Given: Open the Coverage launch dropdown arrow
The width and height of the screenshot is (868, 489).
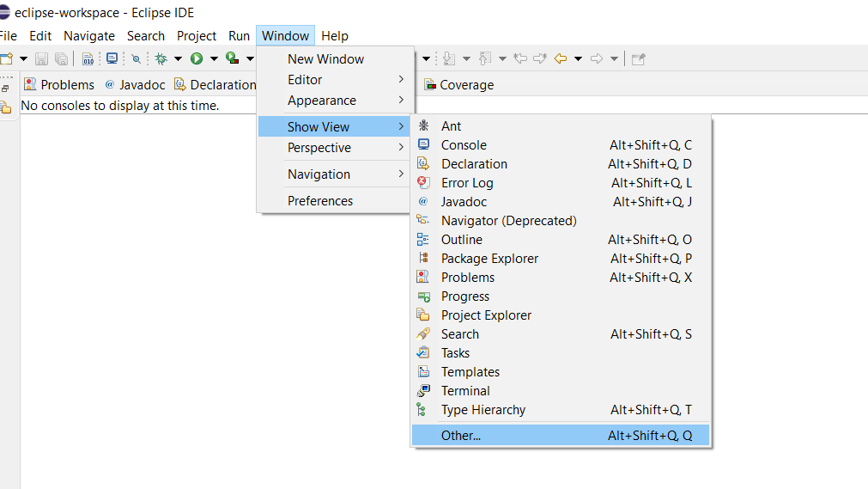Looking at the screenshot, I should pyautogui.click(x=250, y=58).
